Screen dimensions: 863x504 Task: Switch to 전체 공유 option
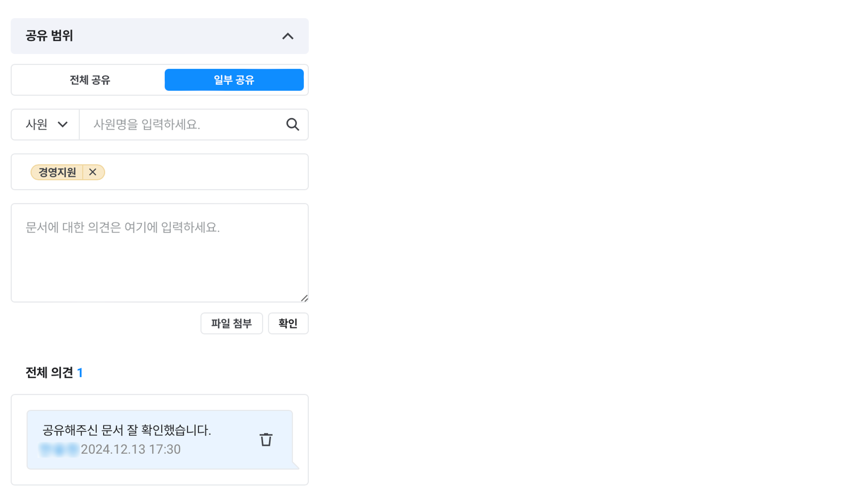[x=90, y=80]
